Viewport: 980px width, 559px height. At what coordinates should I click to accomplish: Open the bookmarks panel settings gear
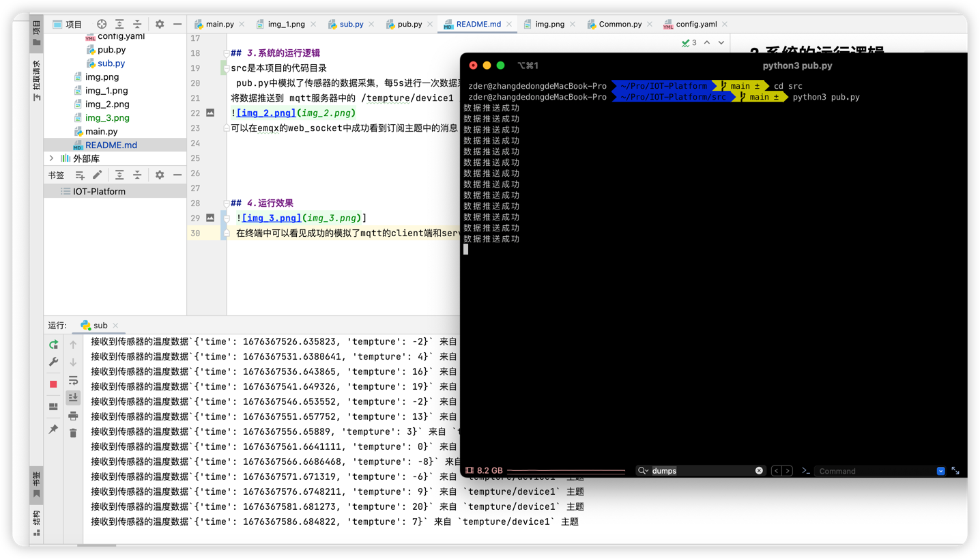pos(160,175)
